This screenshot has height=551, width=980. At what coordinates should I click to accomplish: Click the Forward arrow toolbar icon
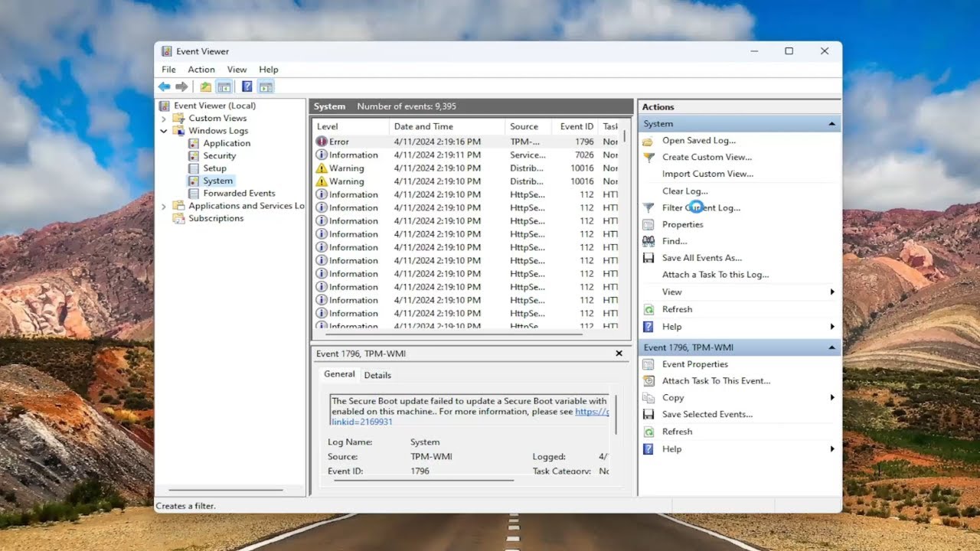coord(181,86)
